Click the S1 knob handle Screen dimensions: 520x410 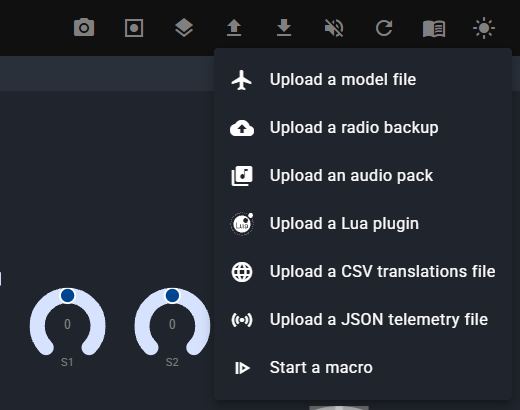(68, 295)
